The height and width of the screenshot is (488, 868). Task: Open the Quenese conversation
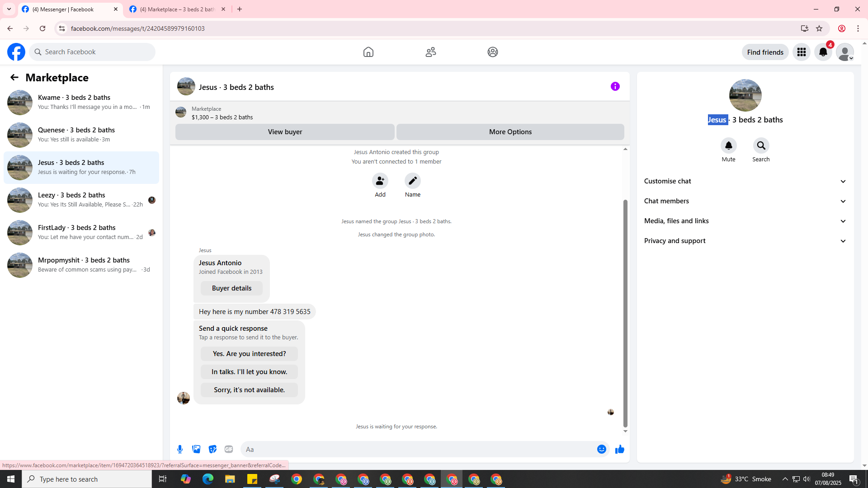click(x=81, y=135)
